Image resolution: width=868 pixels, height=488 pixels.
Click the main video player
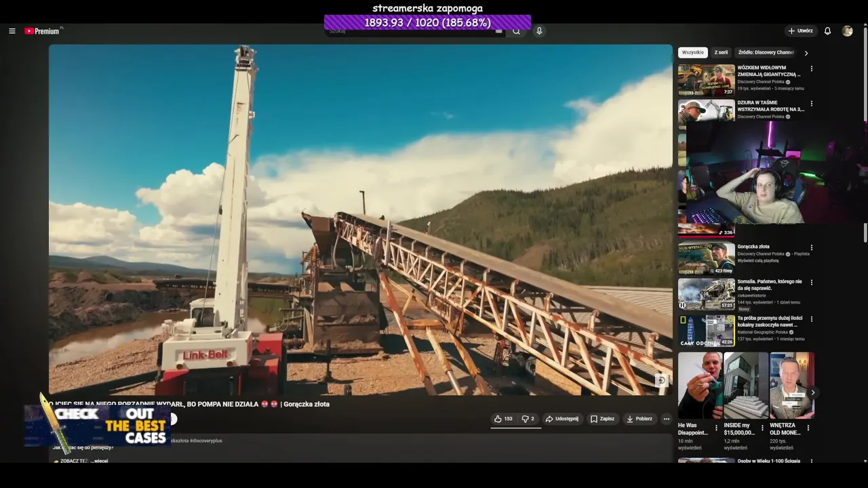coord(360,220)
